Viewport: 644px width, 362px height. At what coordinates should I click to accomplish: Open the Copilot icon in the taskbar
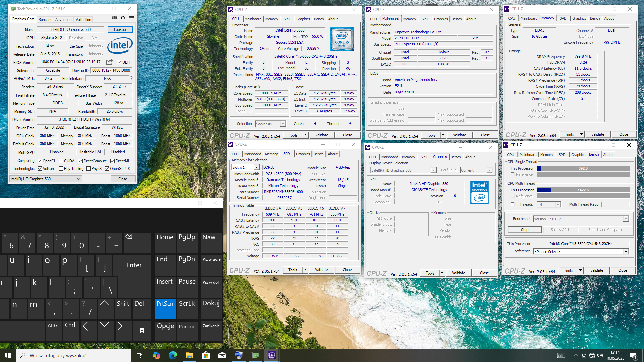click(157, 355)
